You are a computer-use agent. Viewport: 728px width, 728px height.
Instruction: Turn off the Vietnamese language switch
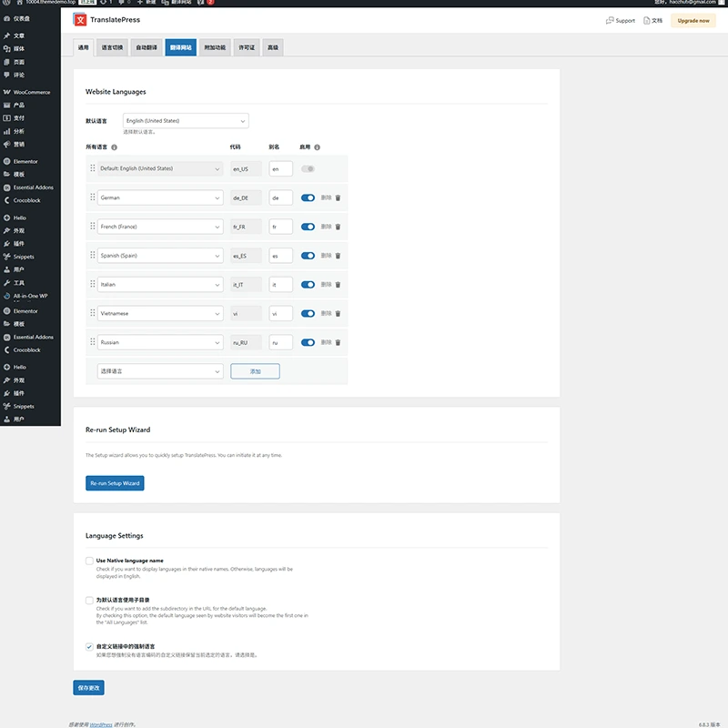(x=308, y=314)
